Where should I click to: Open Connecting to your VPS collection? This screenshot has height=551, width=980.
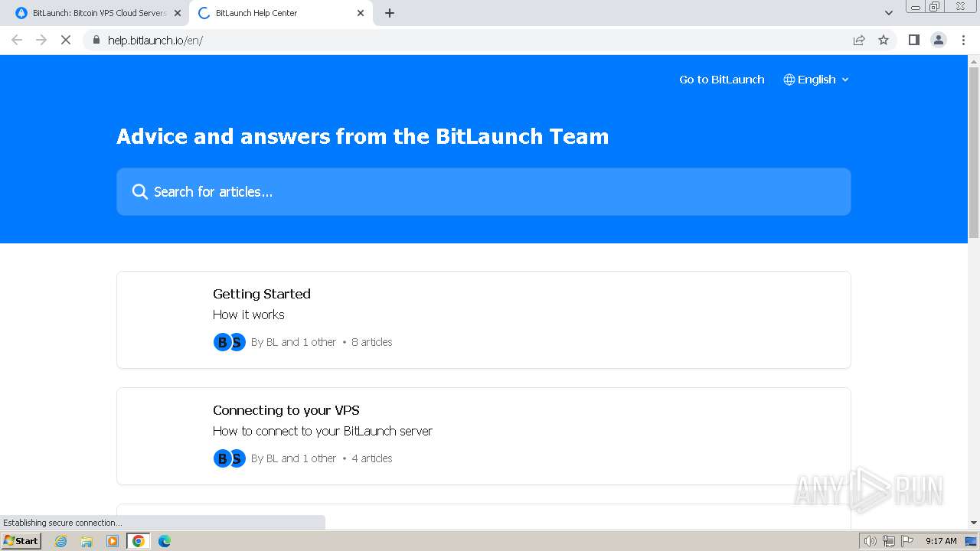point(484,436)
